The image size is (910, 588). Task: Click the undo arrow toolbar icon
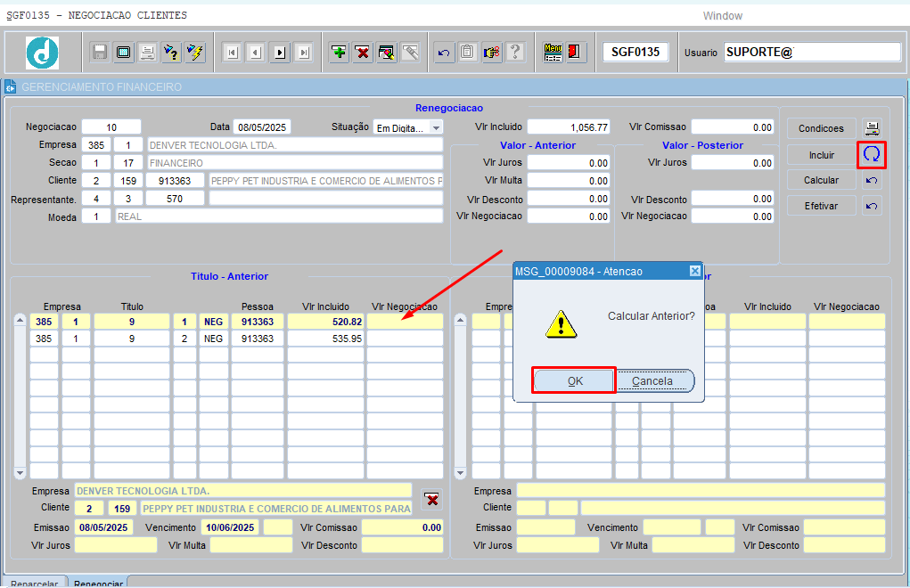pyautogui.click(x=444, y=53)
